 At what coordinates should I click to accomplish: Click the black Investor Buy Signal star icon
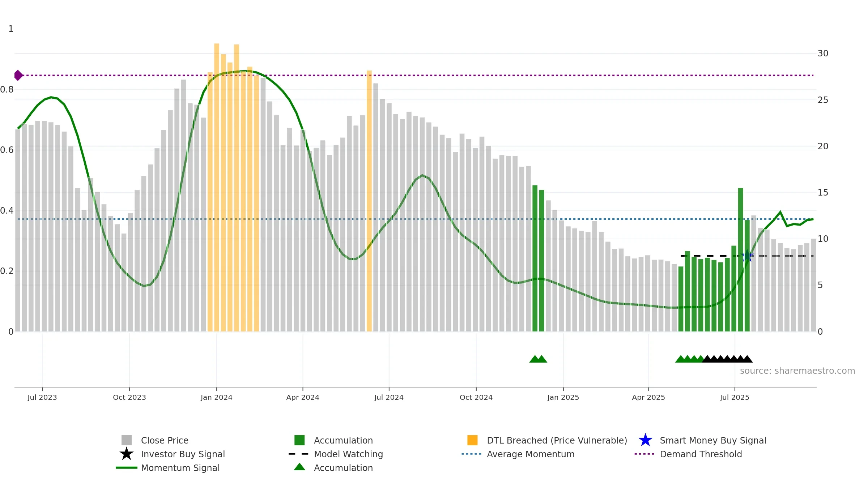[127, 454]
